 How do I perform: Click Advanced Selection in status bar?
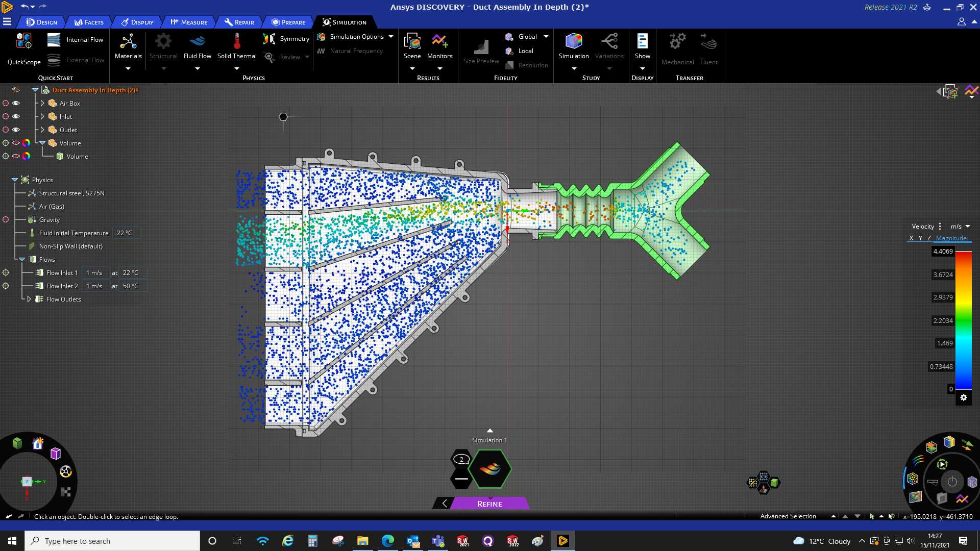coord(788,516)
